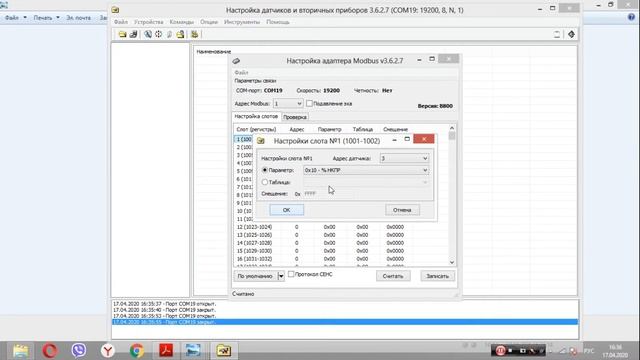Open the 'Помощь' menu
Screen dimensions: 640x360
[278, 22]
